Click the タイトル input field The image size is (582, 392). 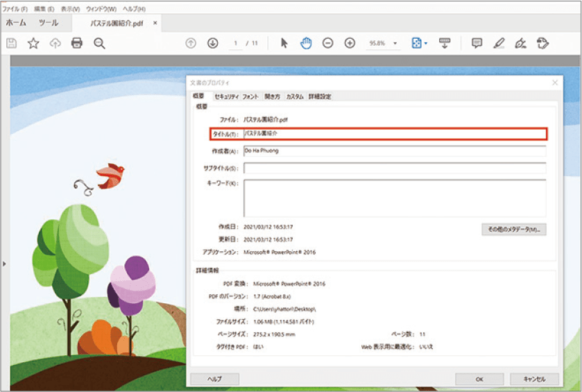(395, 134)
